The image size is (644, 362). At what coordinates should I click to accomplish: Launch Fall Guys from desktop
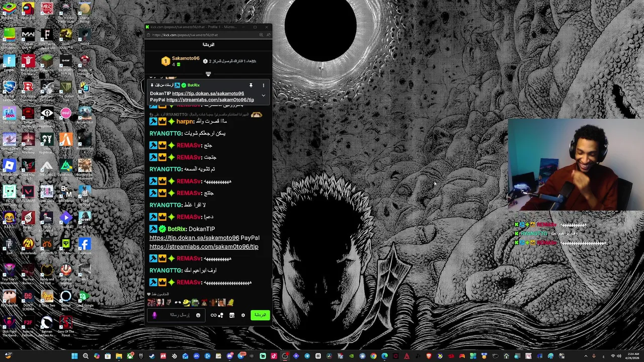point(9,116)
